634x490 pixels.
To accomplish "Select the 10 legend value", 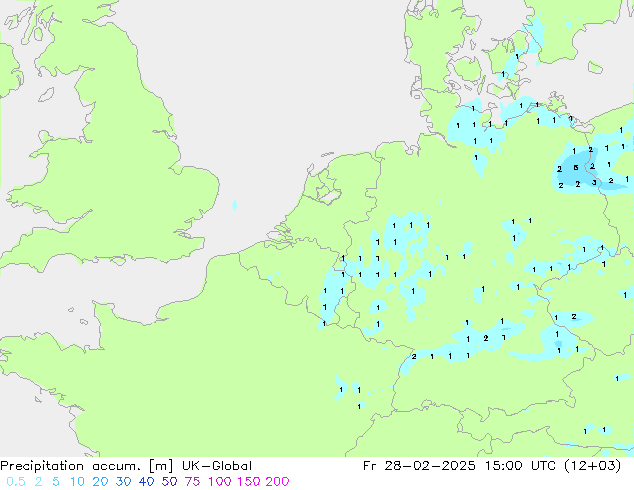I will (x=77, y=482).
